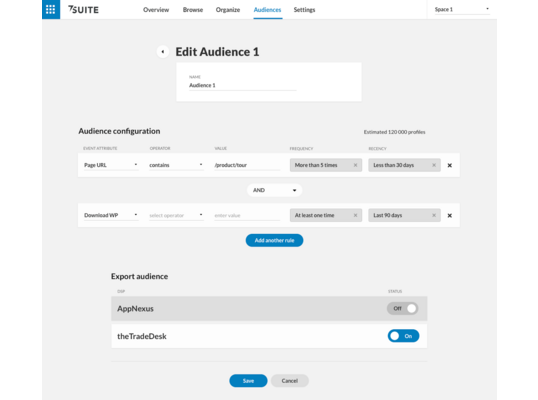The height and width of the screenshot is (400, 538).
Task: Remove the Page URL rule row
Action: [x=449, y=165]
